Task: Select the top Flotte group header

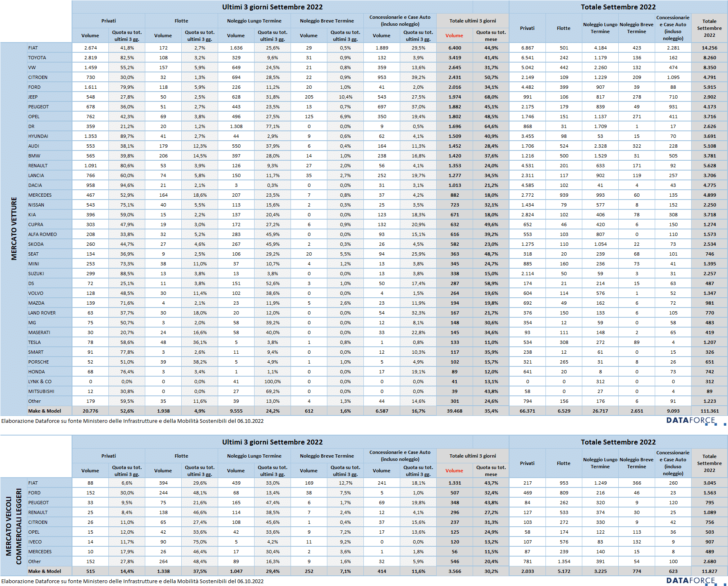Action: point(181,21)
